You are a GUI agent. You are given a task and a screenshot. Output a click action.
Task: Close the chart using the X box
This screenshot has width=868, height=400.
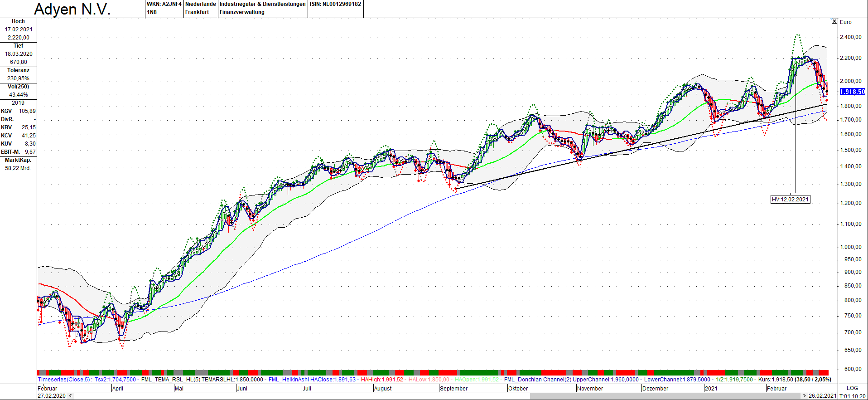(834, 21)
